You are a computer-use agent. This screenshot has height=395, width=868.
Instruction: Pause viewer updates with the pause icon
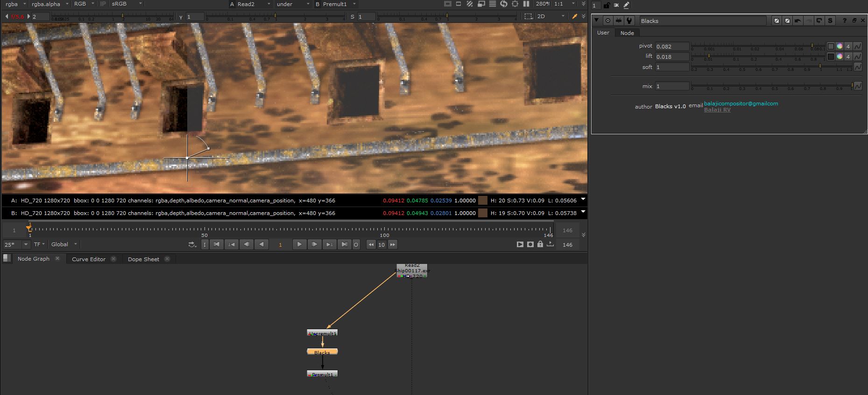[x=526, y=4]
